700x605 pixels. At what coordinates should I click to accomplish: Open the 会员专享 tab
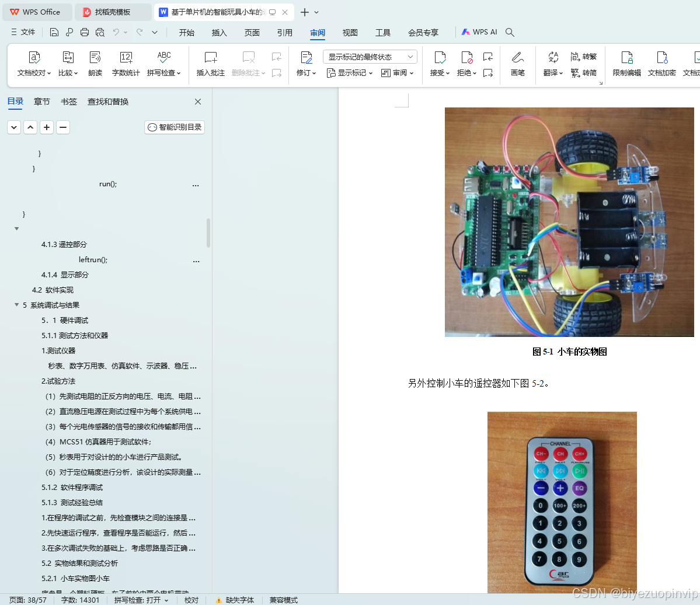pyautogui.click(x=423, y=33)
